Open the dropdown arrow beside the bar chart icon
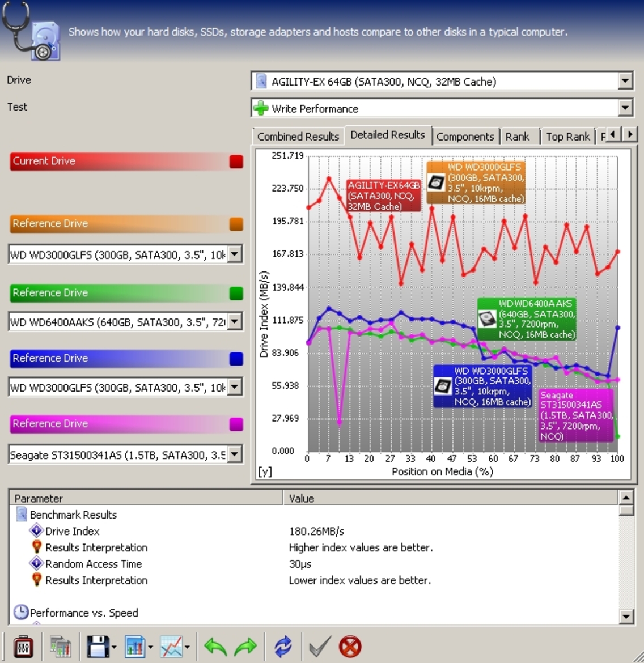Image resolution: width=644 pixels, height=663 pixels. click(x=150, y=647)
